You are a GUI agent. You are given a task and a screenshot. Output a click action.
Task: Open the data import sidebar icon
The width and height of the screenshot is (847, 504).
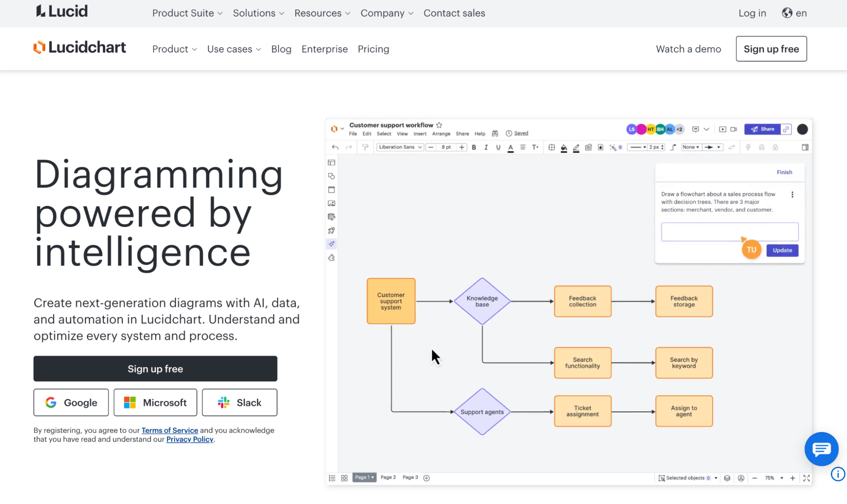point(331,217)
